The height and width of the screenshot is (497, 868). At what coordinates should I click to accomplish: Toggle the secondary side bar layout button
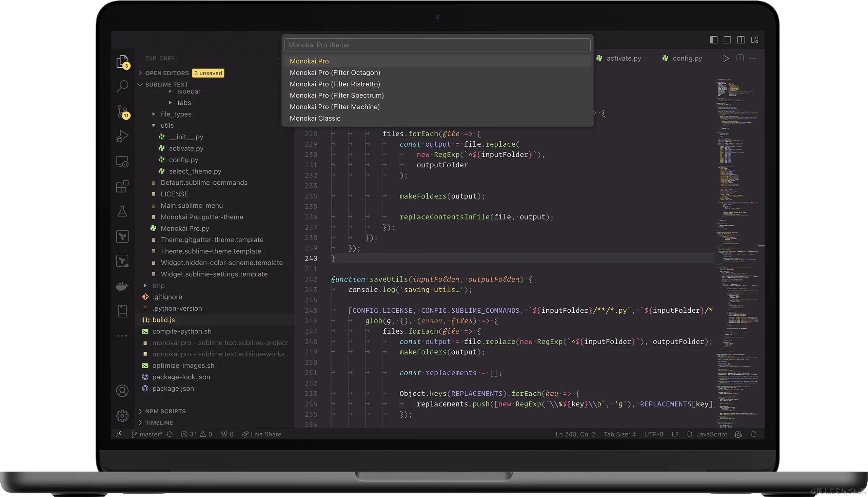pyautogui.click(x=741, y=40)
